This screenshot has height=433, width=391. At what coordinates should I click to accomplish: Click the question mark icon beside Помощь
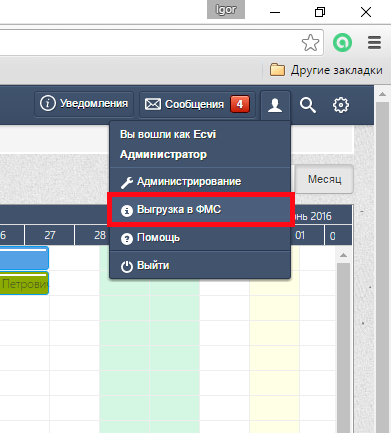coord(127,239)
